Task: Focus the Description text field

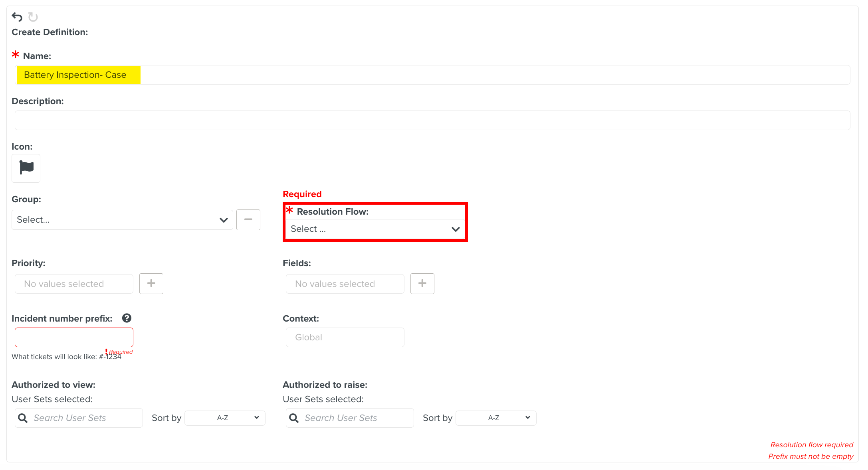Action: coord(432,120)
